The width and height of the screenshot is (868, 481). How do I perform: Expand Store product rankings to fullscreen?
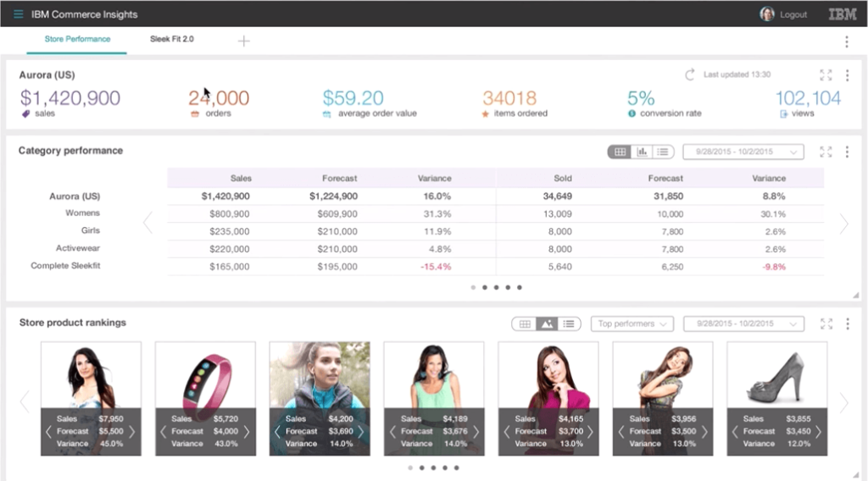click(x=826, y=324)
